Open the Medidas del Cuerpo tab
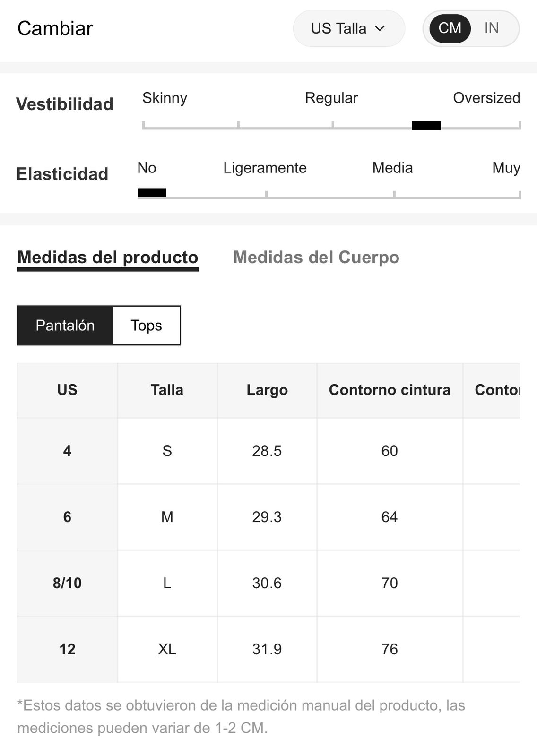 pyautogui.click(x=316, y=258)
